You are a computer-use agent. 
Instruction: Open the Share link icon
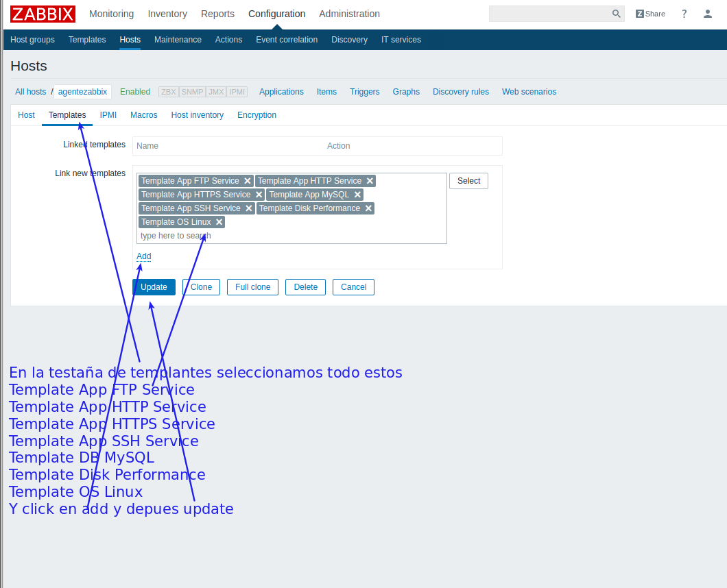(x=650, y=14)
